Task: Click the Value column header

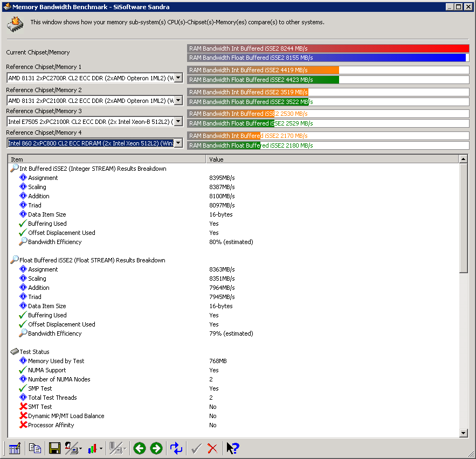Action: [333, 159]
